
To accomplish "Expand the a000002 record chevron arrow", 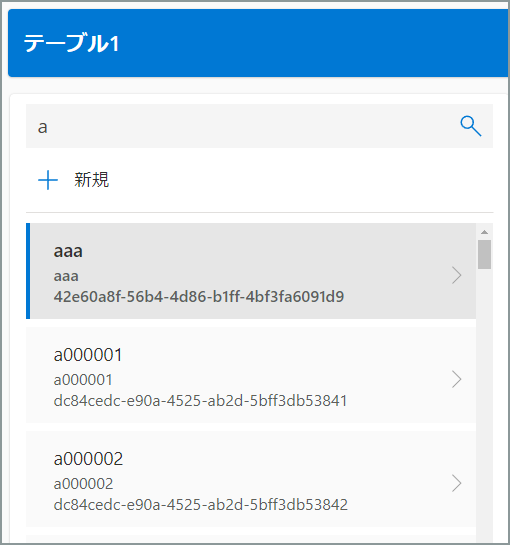I will click(x=456, y=483).
